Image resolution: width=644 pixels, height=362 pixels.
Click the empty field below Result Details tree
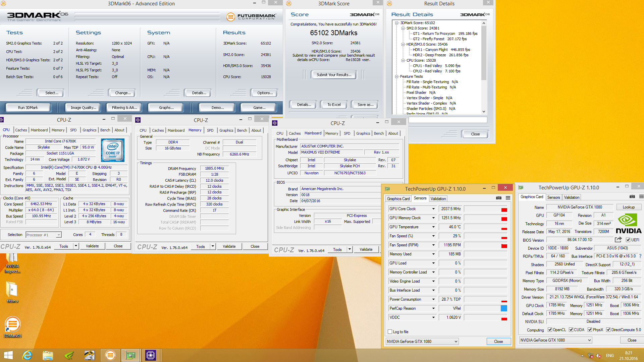[447, 120]
